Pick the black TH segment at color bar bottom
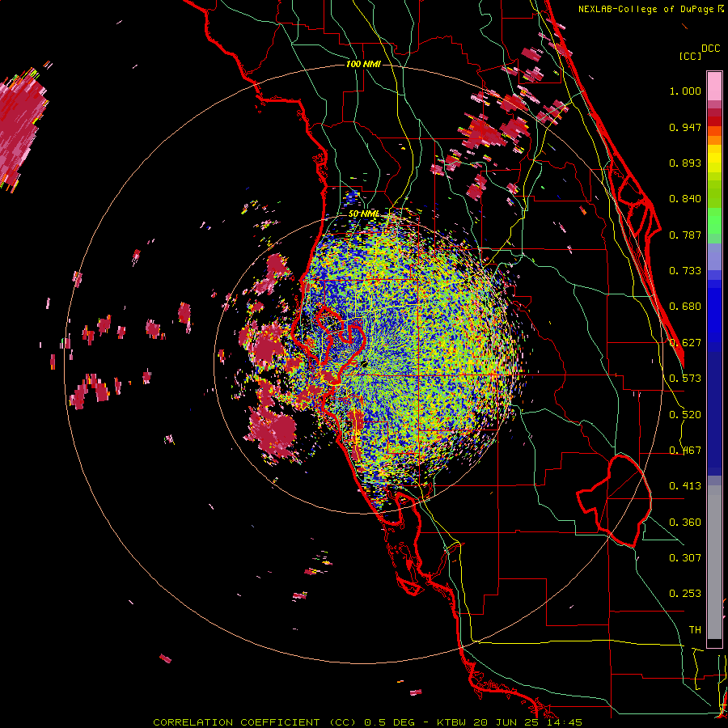This screenshot has height=728, width=728. click(x=714, y=643)
